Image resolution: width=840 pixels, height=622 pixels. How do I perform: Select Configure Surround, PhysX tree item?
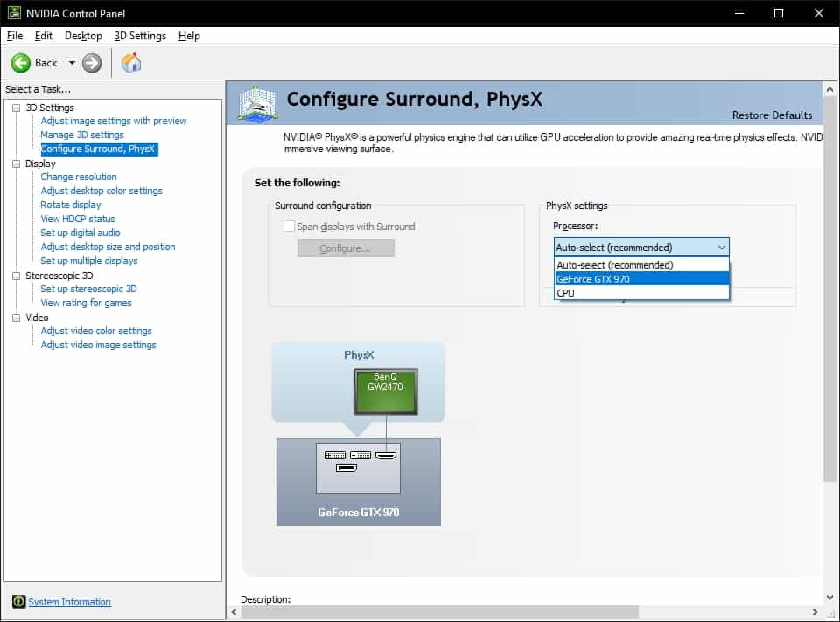pos(99,149)
